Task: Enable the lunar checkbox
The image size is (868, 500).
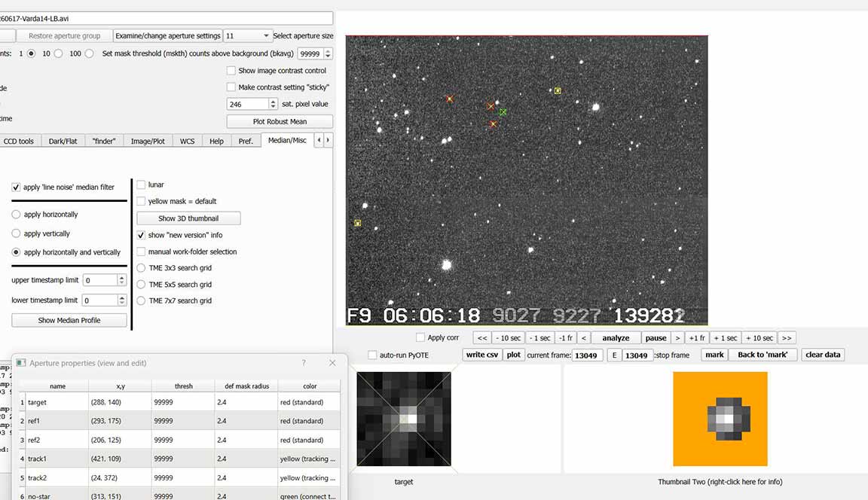Action: (141, 184)
